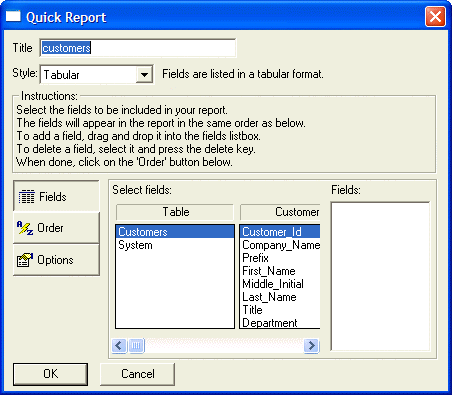Select the Customer_Id field

[x=280, y=232]
